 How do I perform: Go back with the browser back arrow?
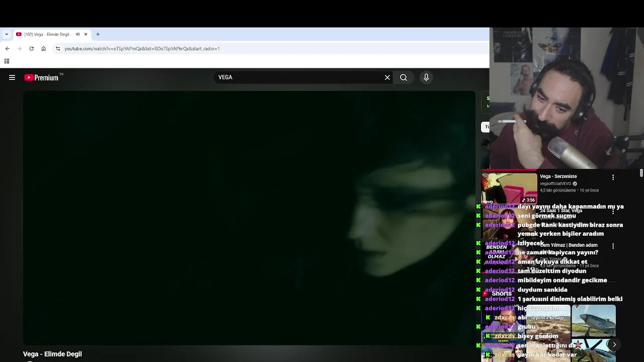click(7, 49)
